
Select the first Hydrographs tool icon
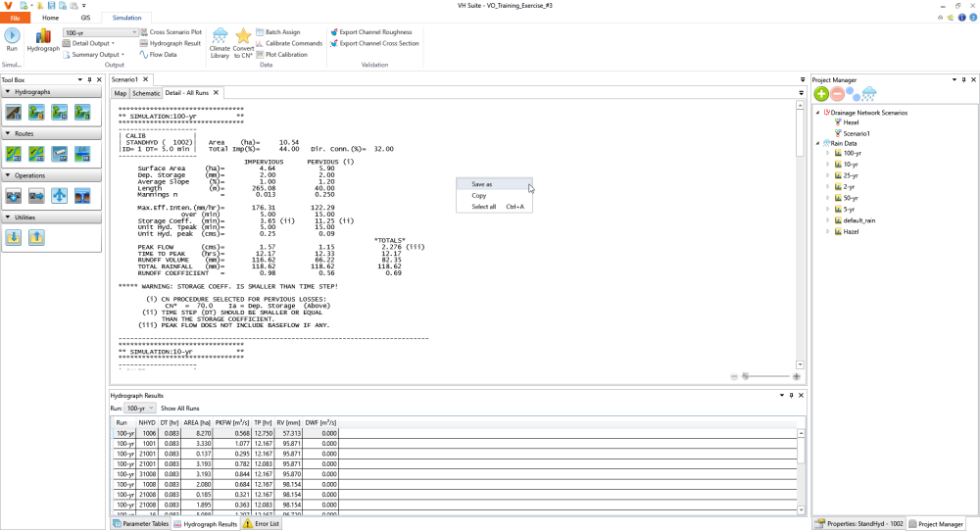coord(14,113)
